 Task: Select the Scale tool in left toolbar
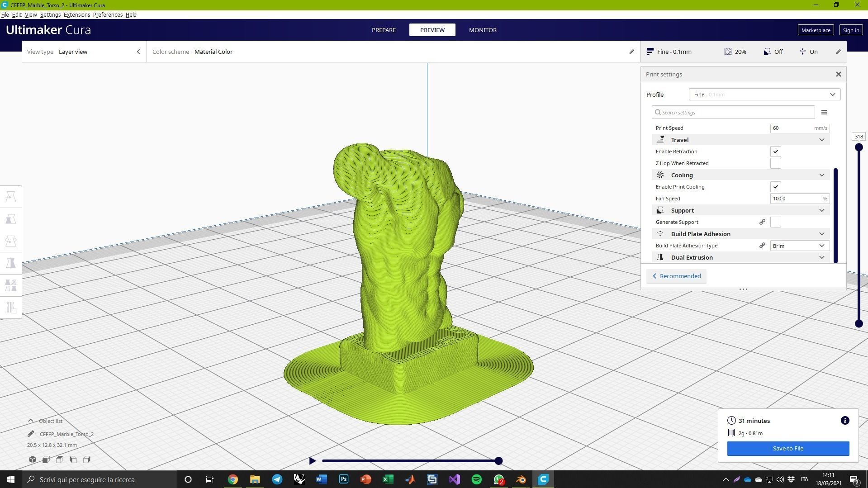coord(11,219)
